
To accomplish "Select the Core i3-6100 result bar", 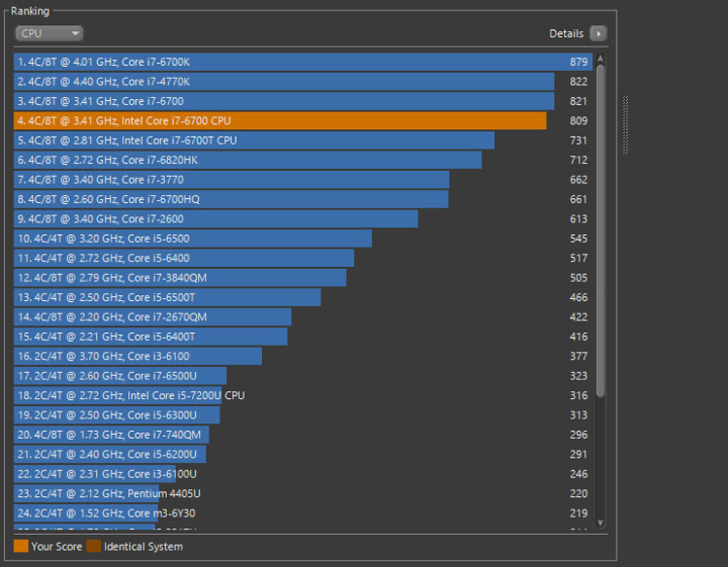I will click(x=138, y=356).
